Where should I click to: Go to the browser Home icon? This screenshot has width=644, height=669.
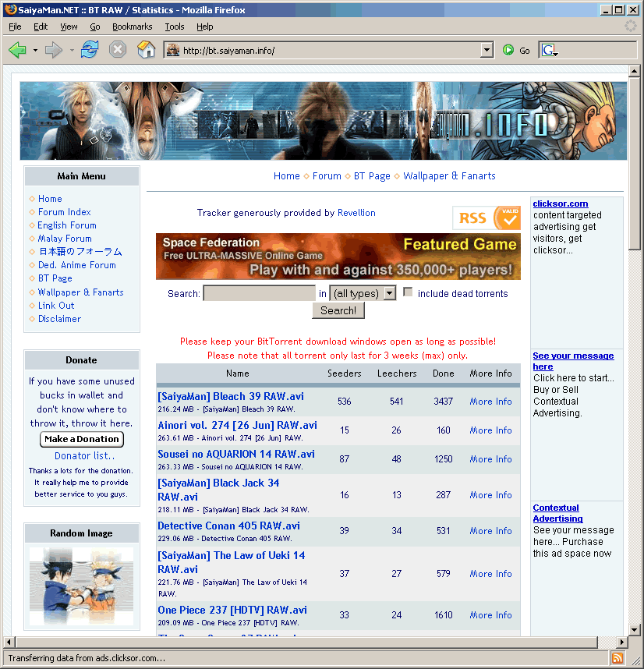tap(146, 50)
